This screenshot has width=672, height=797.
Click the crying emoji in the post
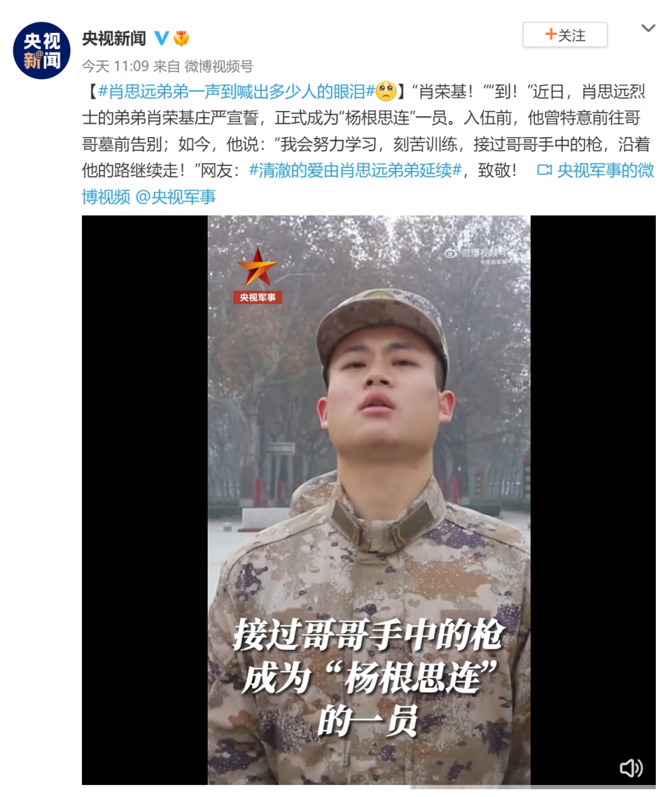pos(386,91)
